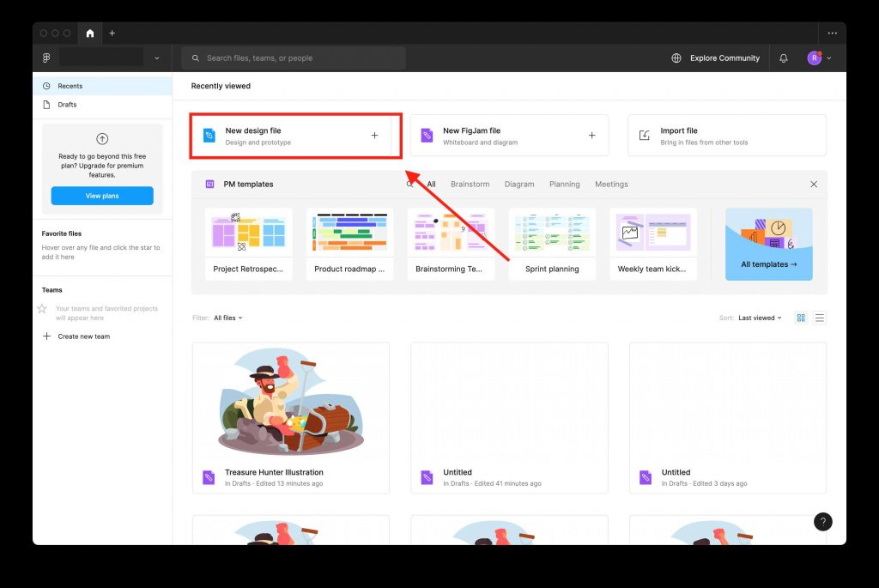Viewport: 879px width, 588px height.
Task: Click the Explore Community globe icon
Action: click(676, 58)
